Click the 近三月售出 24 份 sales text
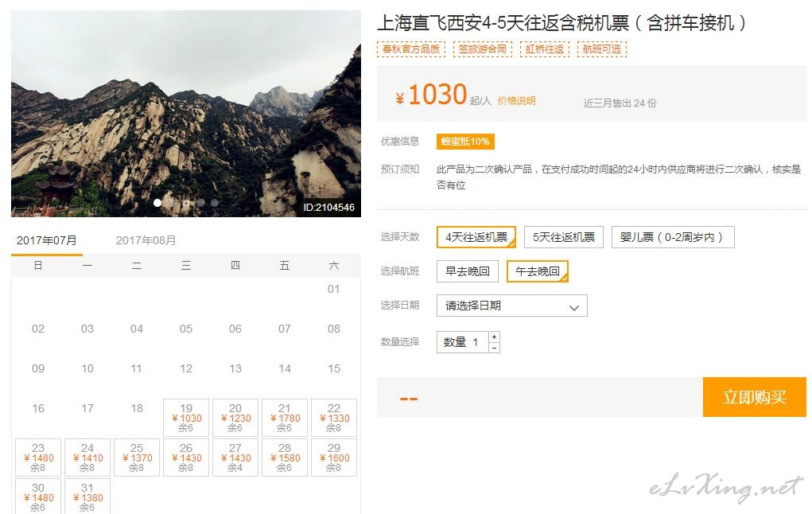Screen dimensions: 812x514 click(620, 103)
